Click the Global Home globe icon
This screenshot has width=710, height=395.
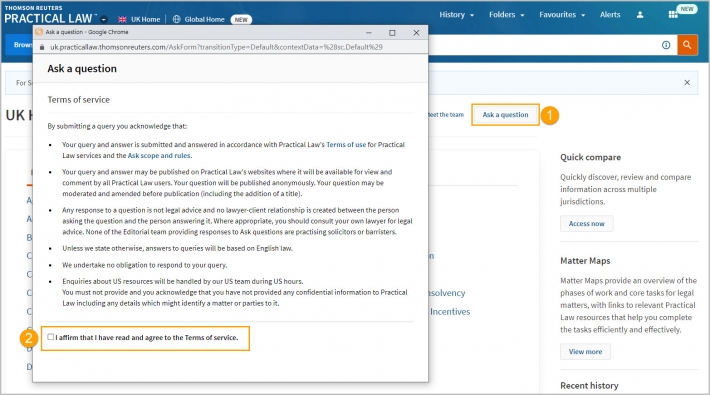[x=177, y=19]
